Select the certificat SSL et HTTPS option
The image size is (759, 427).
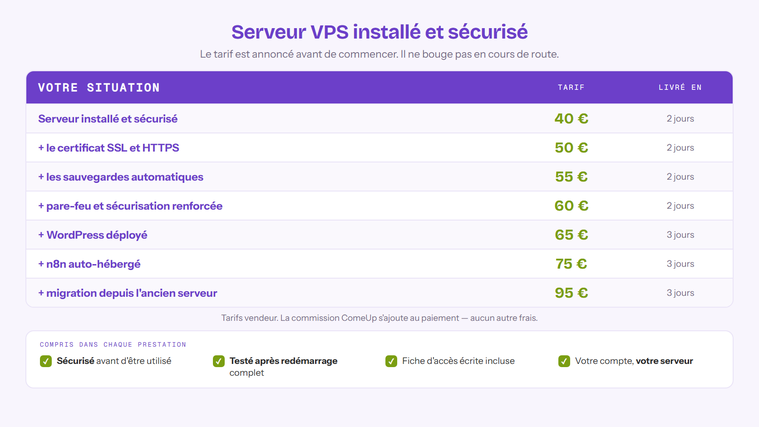(x=380, y=148)
